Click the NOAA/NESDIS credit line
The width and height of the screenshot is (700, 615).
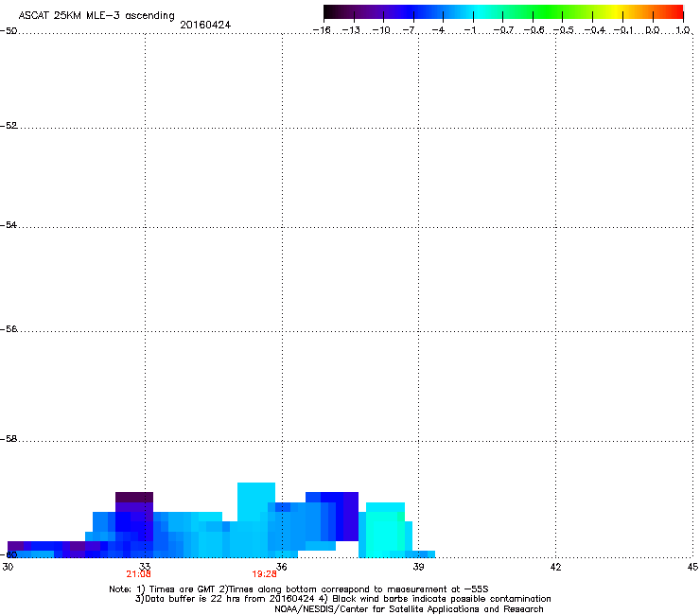(x=409, y=609)
